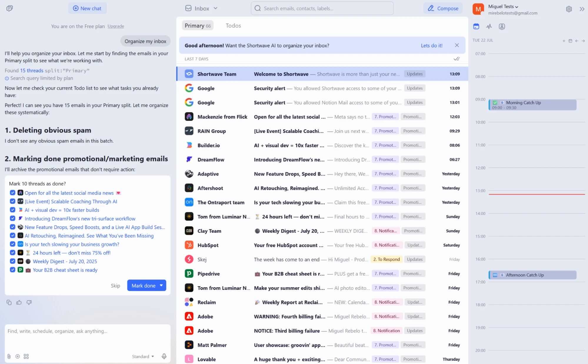Select the Primary tab
The height and width of the screenshot is (364, 588).
point(197,25)
